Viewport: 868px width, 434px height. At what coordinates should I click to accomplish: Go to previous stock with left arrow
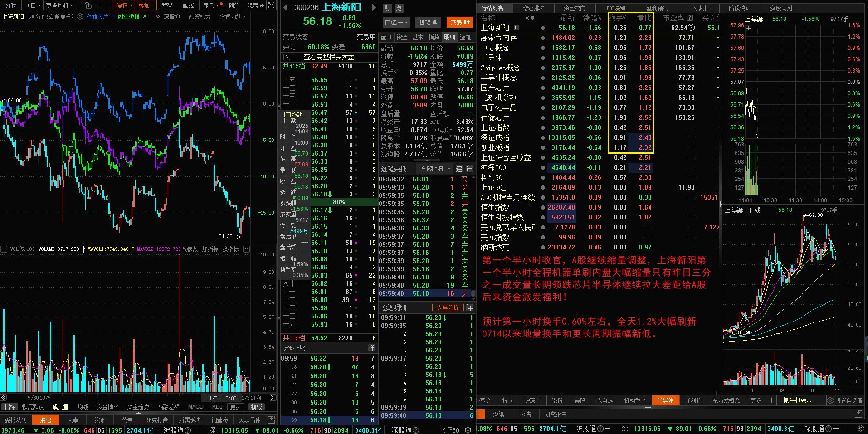[x=285, y=7]
